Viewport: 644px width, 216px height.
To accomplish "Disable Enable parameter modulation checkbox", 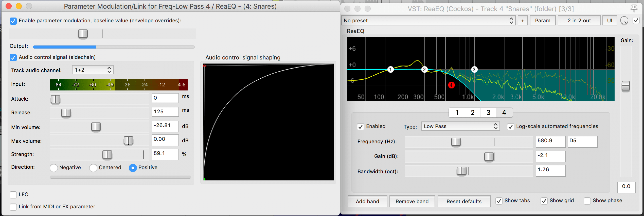I will 13,21.
